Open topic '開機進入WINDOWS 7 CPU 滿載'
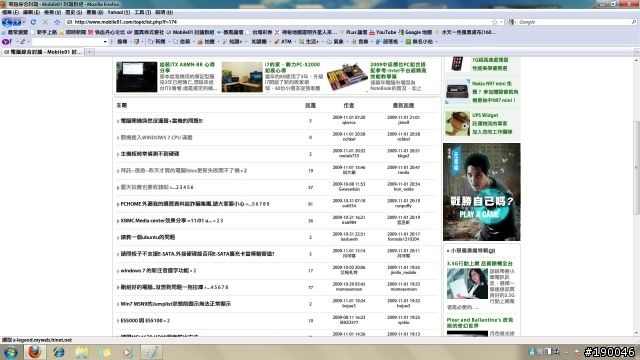Viewport: 640px width, 360px height. tap(156, 138)
